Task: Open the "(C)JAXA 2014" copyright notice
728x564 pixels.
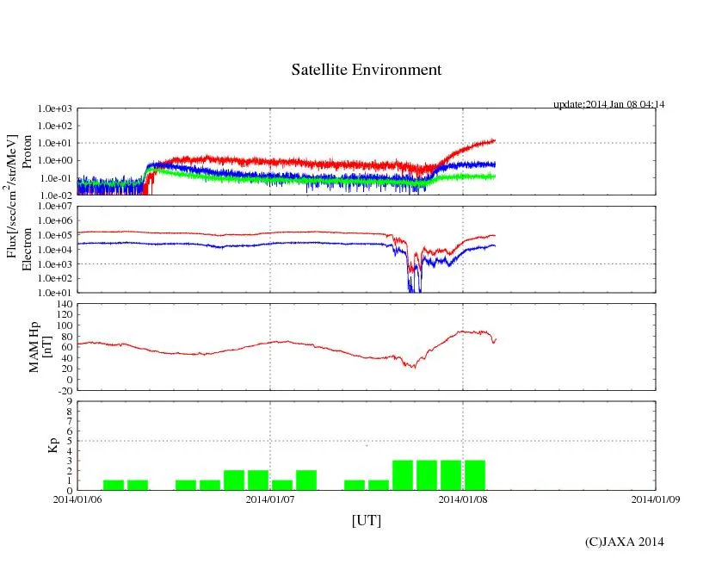Action: click(624, 542)
